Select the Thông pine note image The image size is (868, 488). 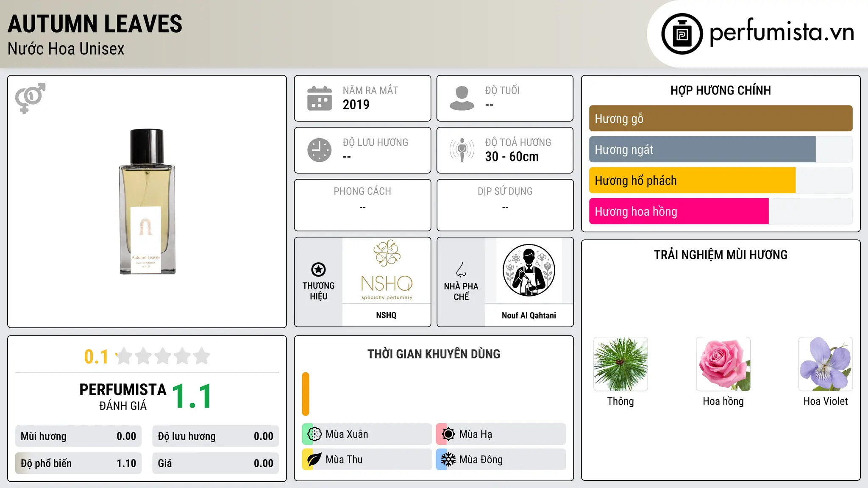point(620,364)
